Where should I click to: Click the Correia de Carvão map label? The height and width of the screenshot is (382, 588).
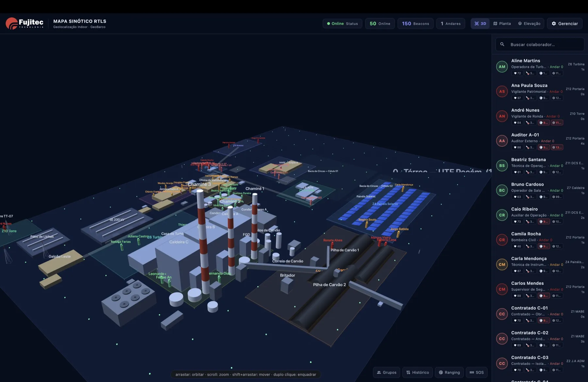[x=288, y=261]
